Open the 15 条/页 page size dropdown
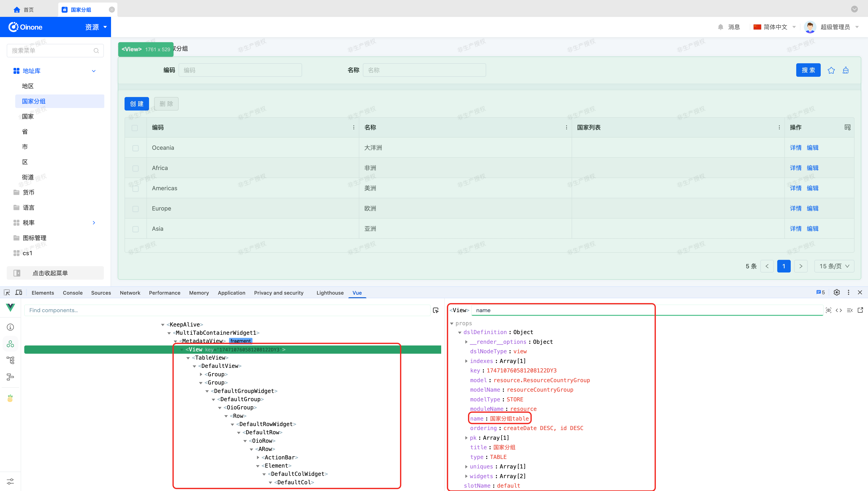 point(834,266)
